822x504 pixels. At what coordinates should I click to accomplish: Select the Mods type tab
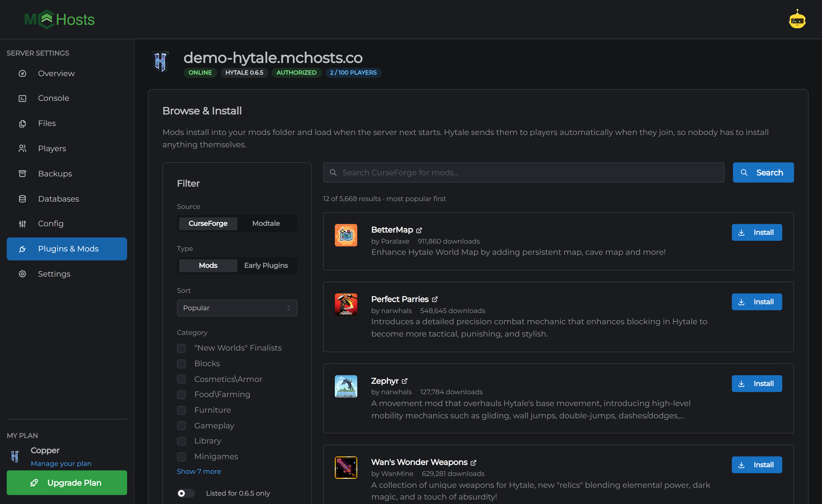(x=208, y=265)
